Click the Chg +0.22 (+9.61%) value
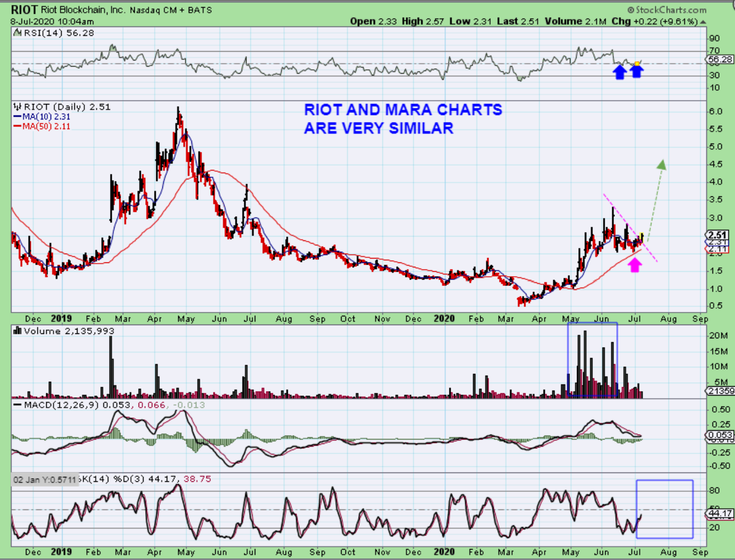Viewport: 735px width, 560px height. 655,21
